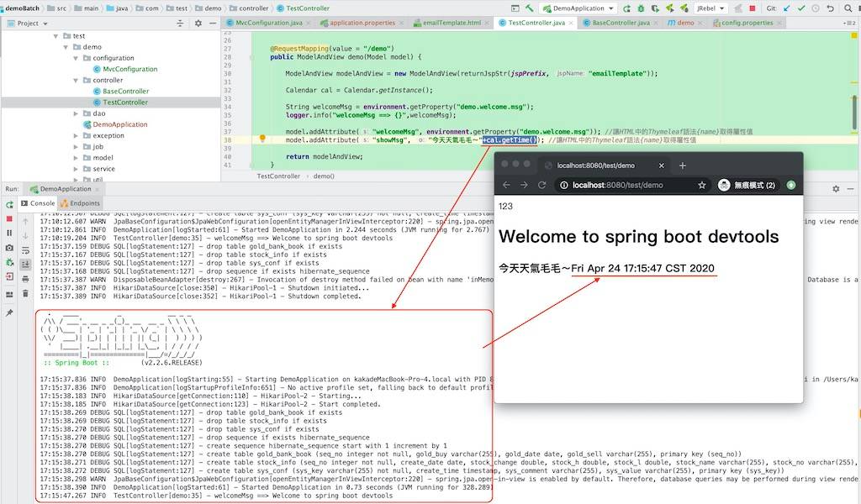Open Run panel settings gear icon

click(x=836, y=189)
